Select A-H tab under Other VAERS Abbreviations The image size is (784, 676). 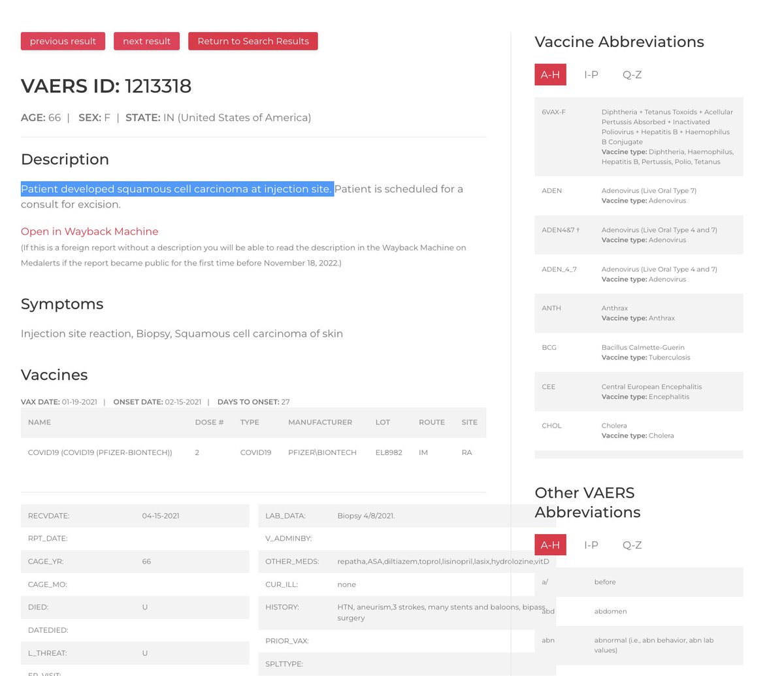pyautogui.click(x=550, y=545)
